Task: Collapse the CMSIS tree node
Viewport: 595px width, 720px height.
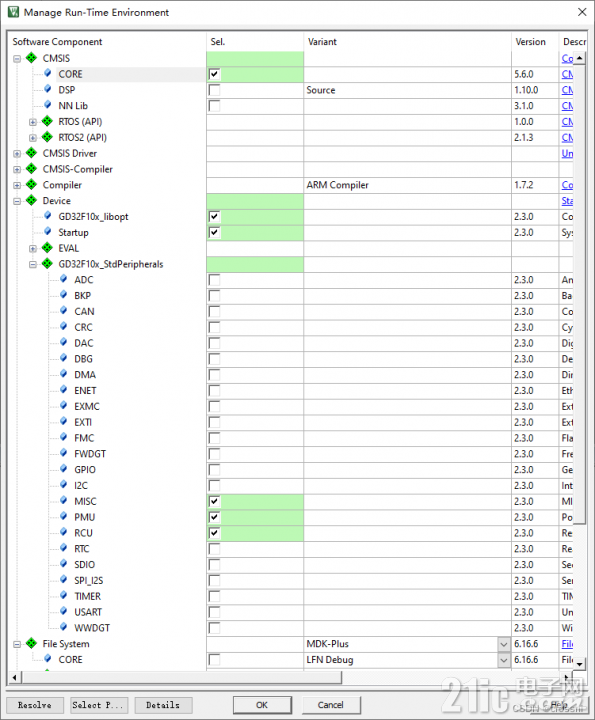Action: click(x=17, y=59)
